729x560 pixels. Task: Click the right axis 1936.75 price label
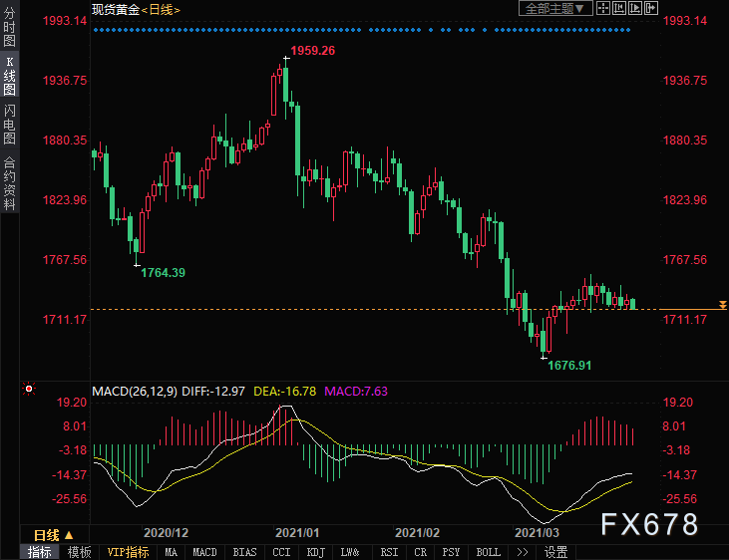685,81
